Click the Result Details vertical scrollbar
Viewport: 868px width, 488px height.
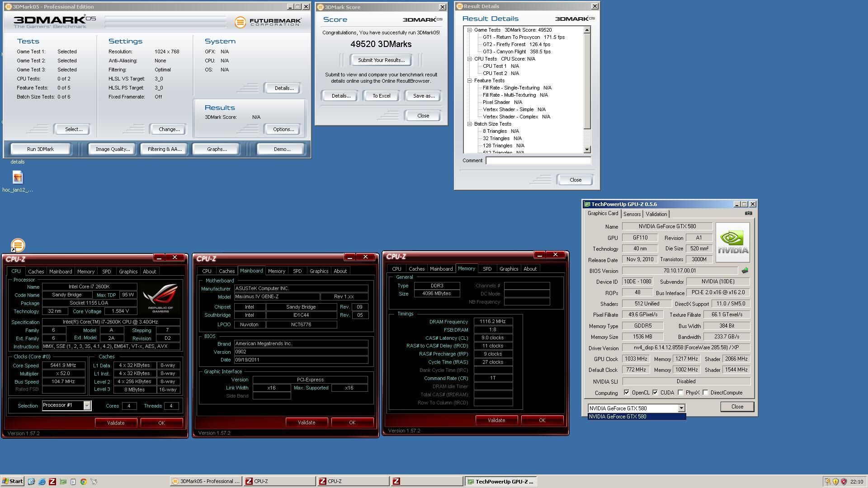click(x=587, y=89)
